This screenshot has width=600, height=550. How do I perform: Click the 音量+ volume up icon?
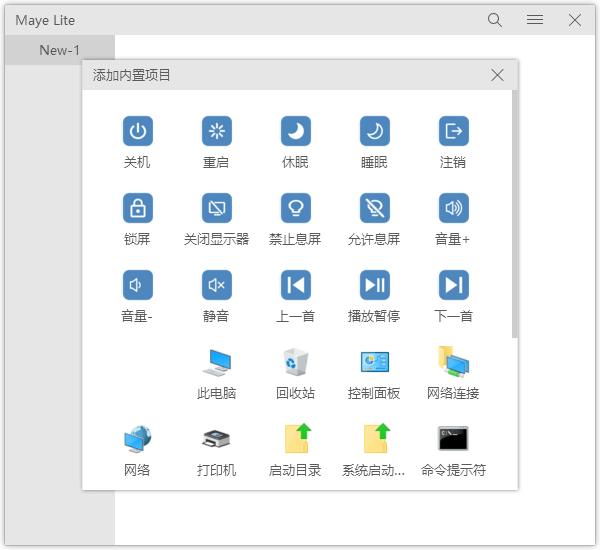point(453,208)
